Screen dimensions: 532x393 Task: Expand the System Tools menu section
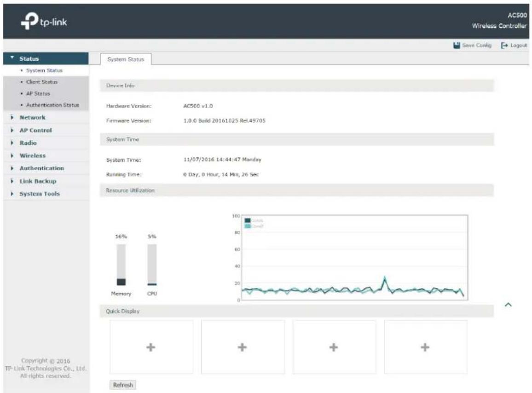(x=46, y=194)
